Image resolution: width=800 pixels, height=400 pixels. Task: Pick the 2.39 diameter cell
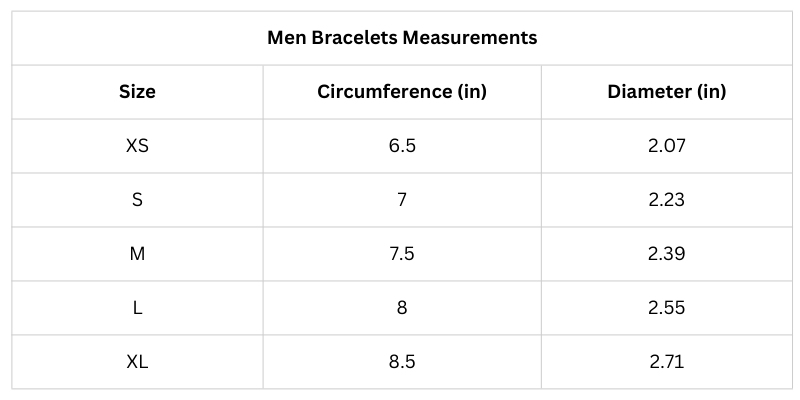tap(667, 254)
